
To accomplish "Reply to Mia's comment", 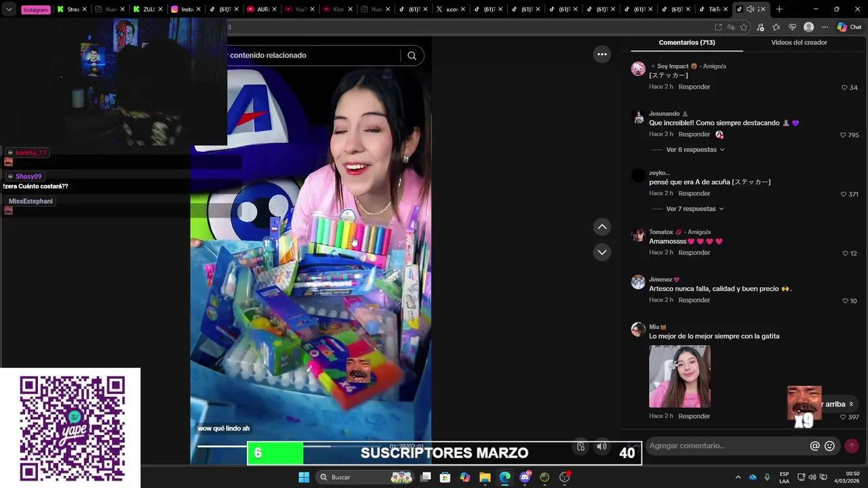I will coord(694,416).
